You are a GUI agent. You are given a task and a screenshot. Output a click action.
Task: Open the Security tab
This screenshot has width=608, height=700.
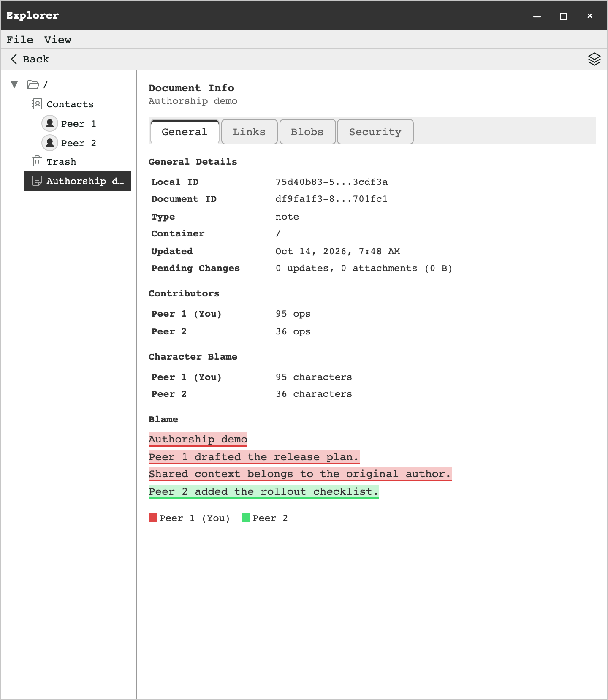click(x=375, y=132)
